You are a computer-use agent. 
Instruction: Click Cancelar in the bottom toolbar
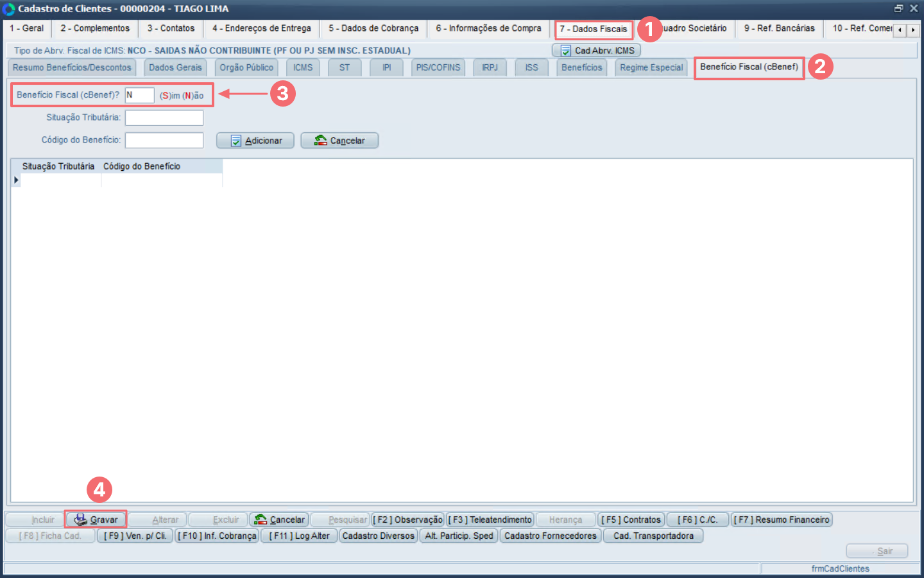[x=279, y=520]
